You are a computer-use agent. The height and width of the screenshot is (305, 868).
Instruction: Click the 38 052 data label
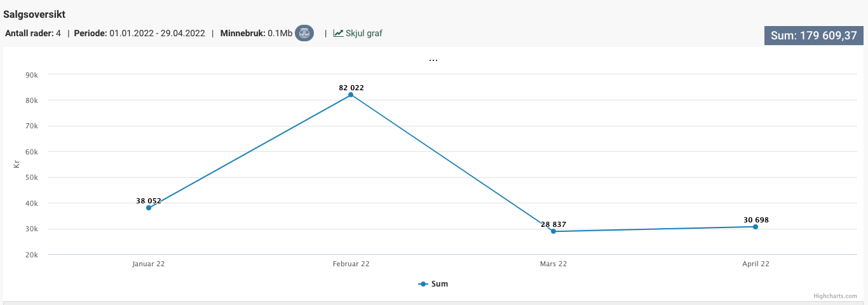pyautogui.click(x=149, y=201)
